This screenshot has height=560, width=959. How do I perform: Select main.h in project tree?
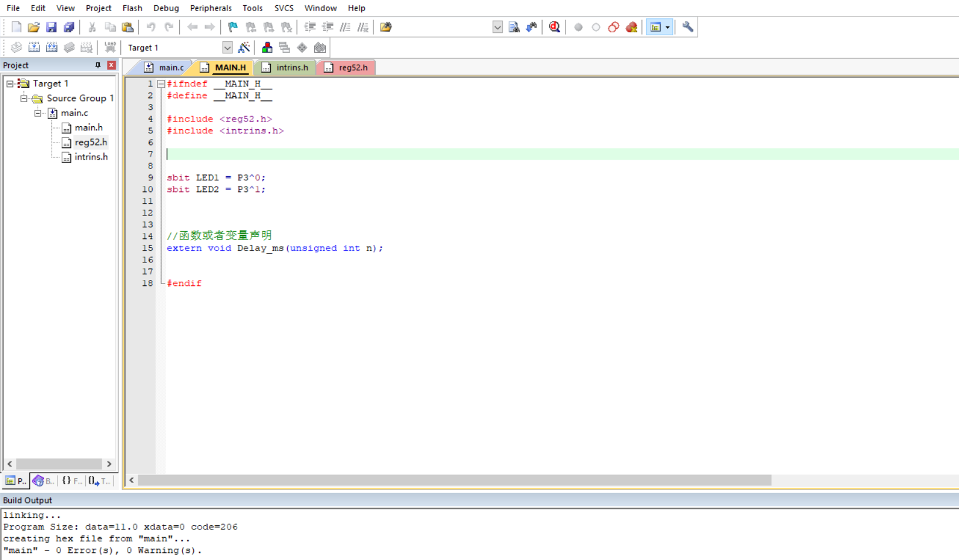[x=89, y=127]
